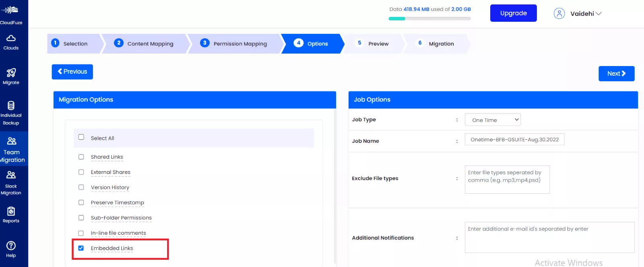Click step number 5 circle icon

pyautogui.click(x=359, y=43)
